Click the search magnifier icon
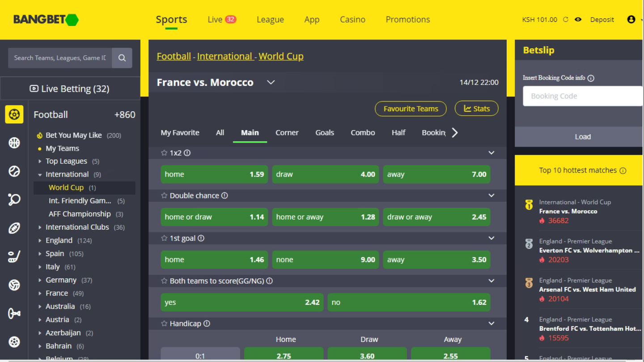 122,58
